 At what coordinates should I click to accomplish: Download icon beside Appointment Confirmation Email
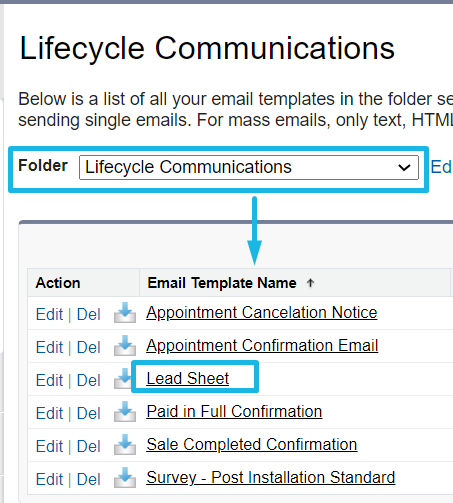[125, 346]
